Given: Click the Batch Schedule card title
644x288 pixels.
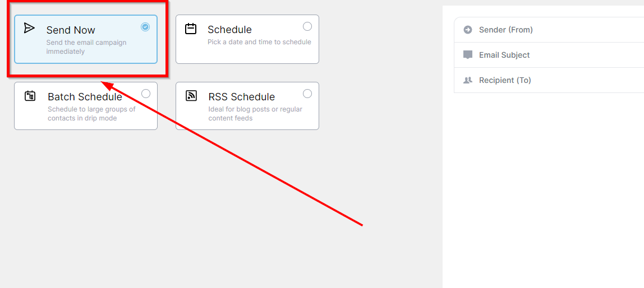Looking at the screenshot, I should (x=85, y=97).
